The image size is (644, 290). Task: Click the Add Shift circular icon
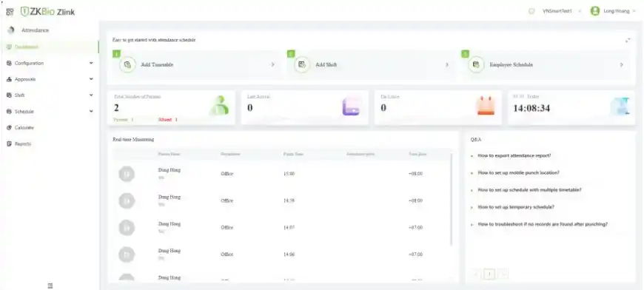point(302,64)
